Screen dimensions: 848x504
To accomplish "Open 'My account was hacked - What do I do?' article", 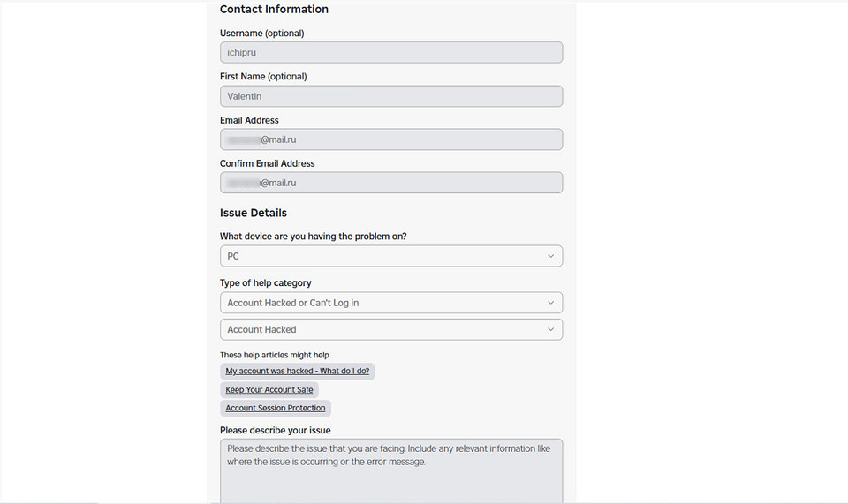I will (297, 372).
